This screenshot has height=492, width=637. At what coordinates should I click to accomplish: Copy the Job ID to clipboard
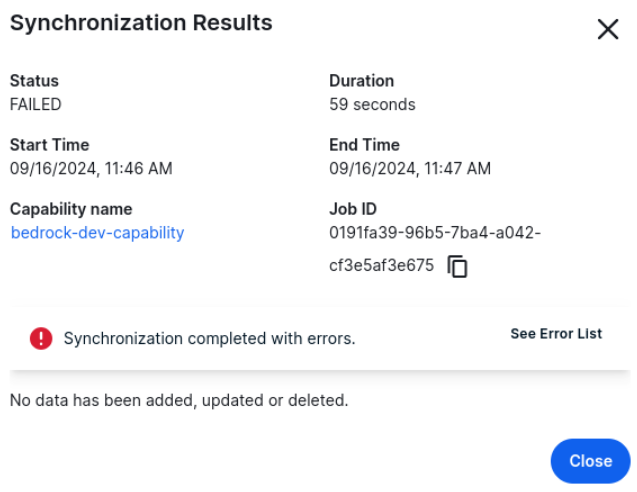pyautogui.click(x=458, y=267)
